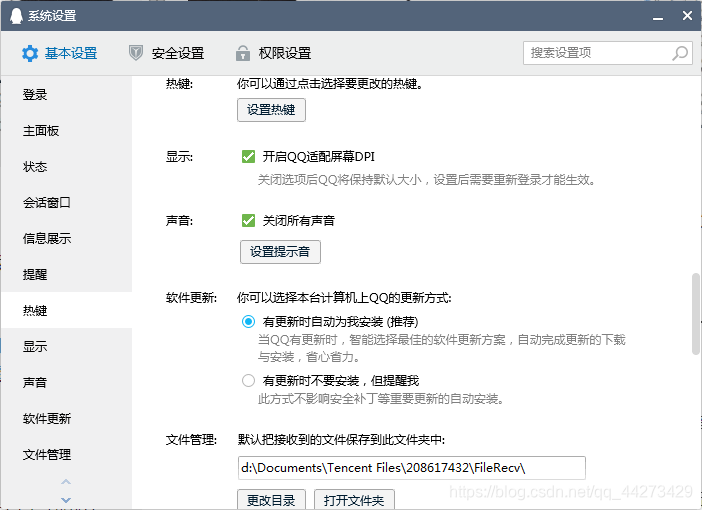
Task: Select the highlighted 热键 sidebar item
Action: pos(67,310)
